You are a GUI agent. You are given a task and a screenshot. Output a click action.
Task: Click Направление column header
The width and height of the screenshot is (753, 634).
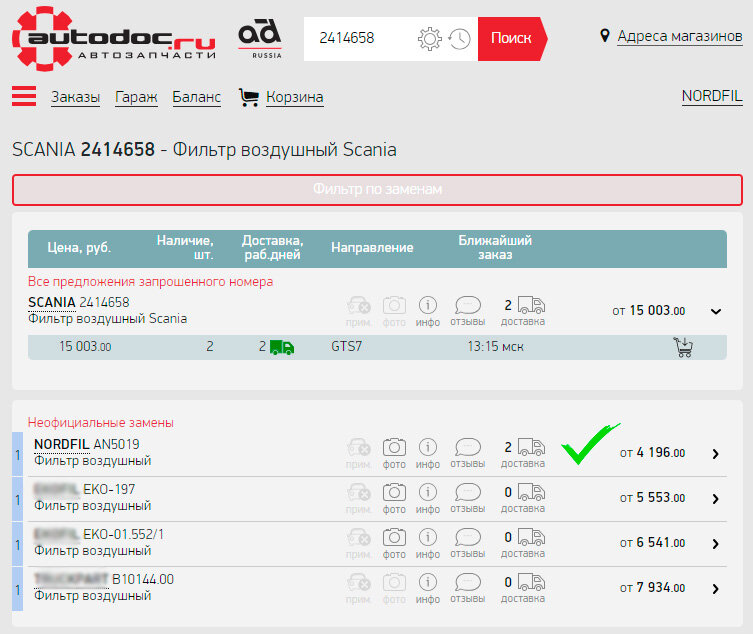click(x=372, y=248)
